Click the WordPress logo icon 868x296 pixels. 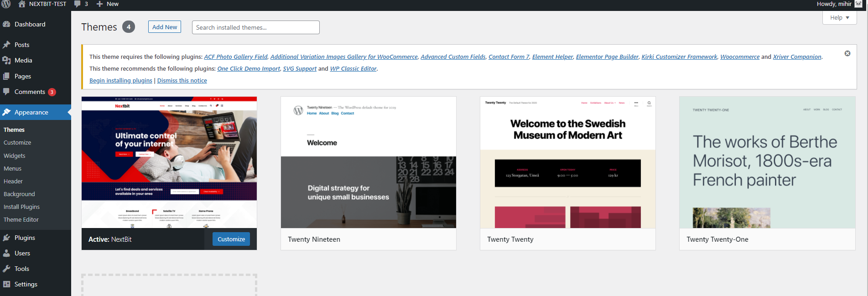click(6, 4)
